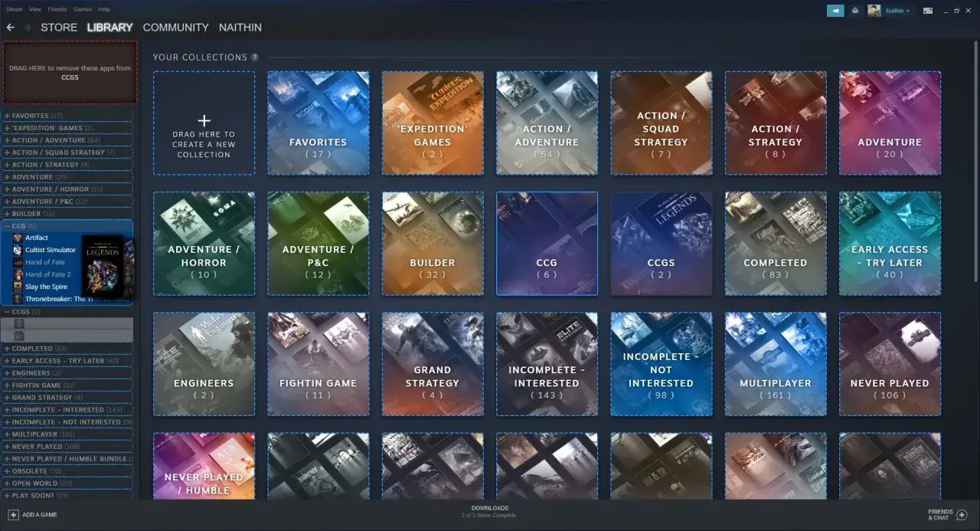The width and height of the screenshot is (980, 531).
Task: Click the Hand of Fate 2 icon
Action: (x=18, y=274)
